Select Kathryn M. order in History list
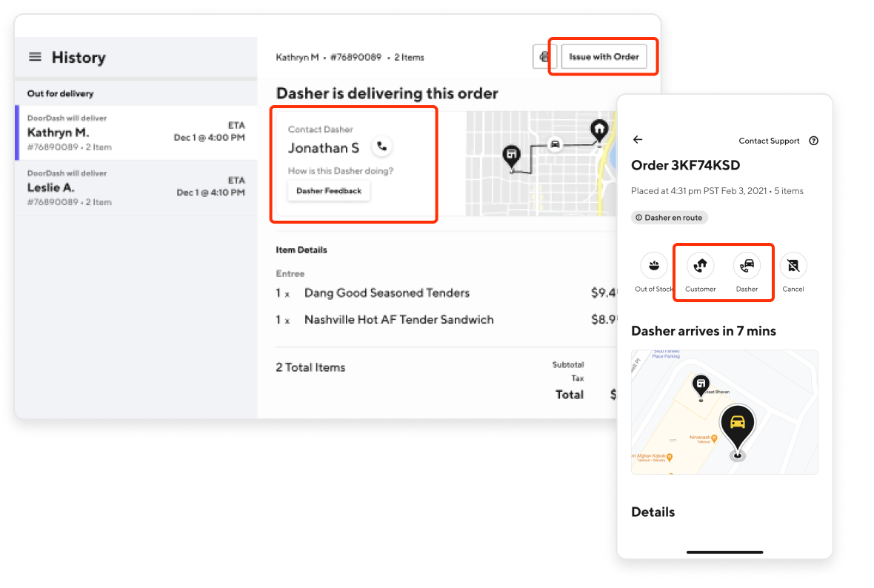This screenshot has width=874, height=588. [x=136, y=133]
